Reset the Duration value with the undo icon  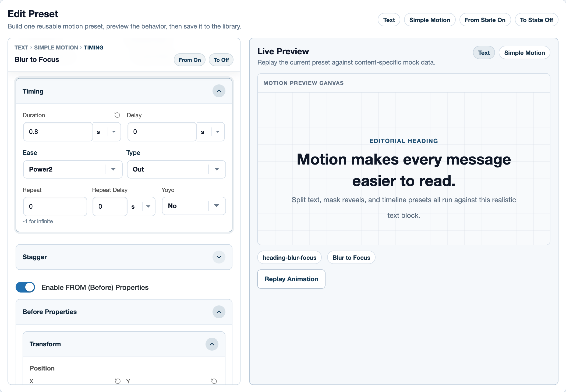point(117,115)
